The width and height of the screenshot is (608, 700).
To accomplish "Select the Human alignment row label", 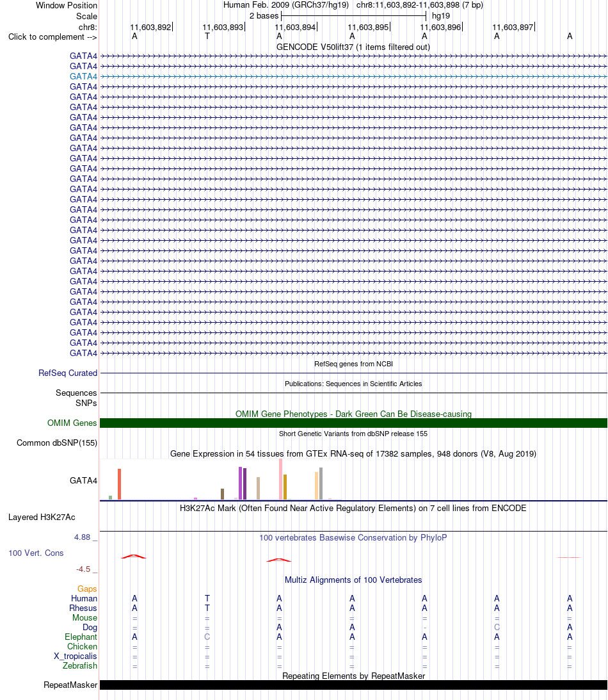I will [84, 598].
